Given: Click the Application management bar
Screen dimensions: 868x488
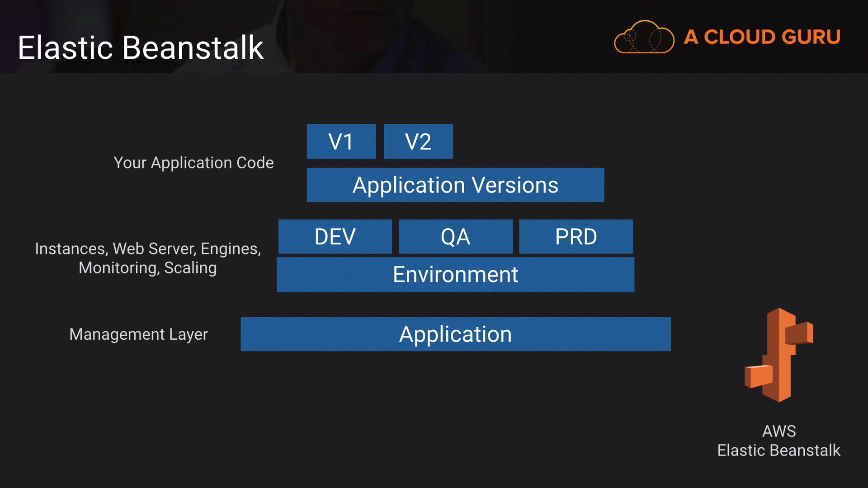Looking at the screenshot, I should [455, 334].
